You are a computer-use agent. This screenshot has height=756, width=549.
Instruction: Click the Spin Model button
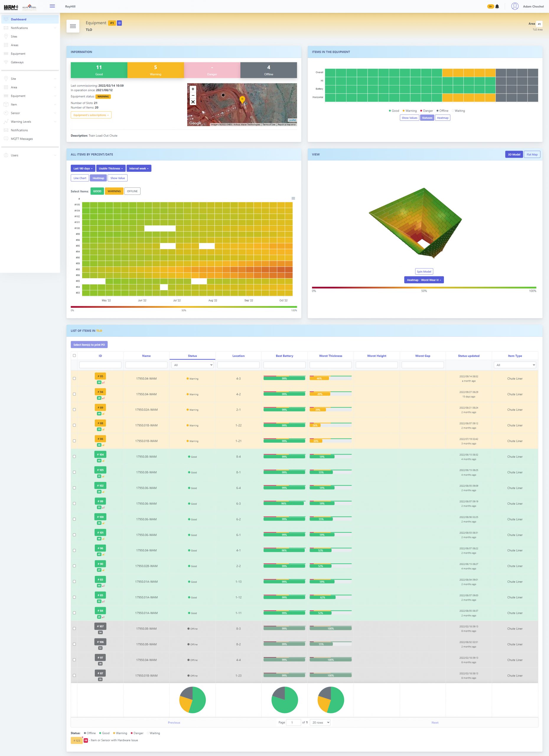[x=424, y=271]
